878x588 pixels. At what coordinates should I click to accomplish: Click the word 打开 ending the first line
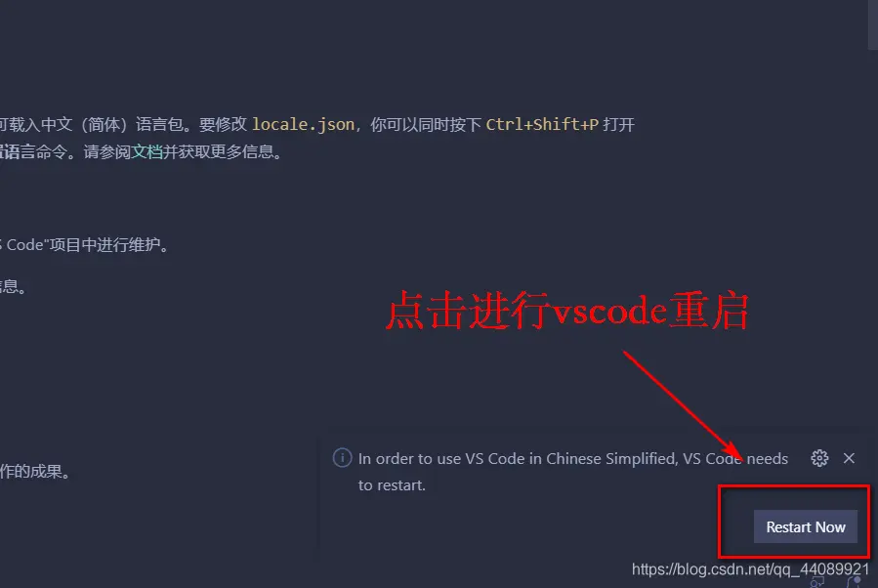click(x=619, y=124)
